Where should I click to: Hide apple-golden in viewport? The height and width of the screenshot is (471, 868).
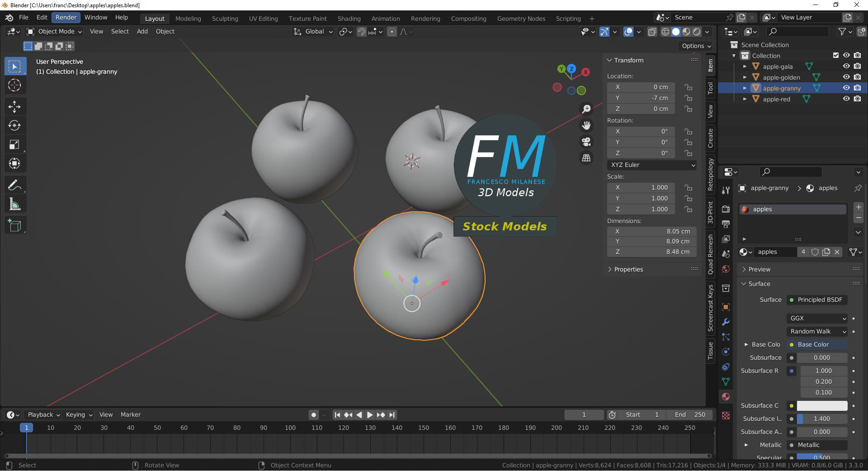coord(846,77)
